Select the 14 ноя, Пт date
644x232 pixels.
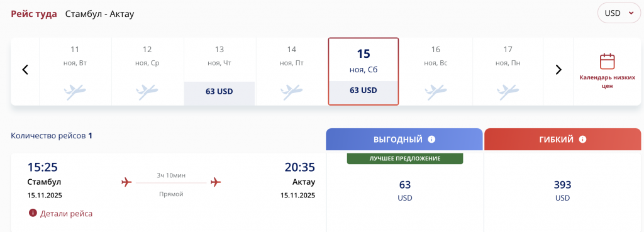(x=292, y=72)
